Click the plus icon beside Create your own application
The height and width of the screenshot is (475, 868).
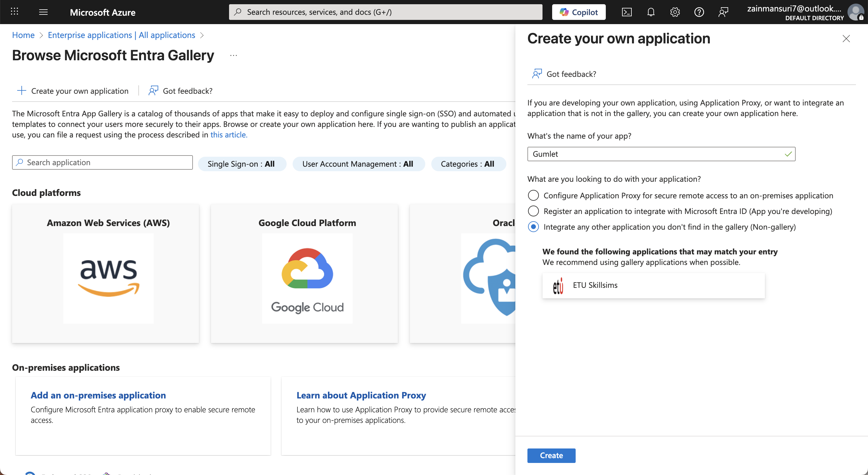pos(22,90)
